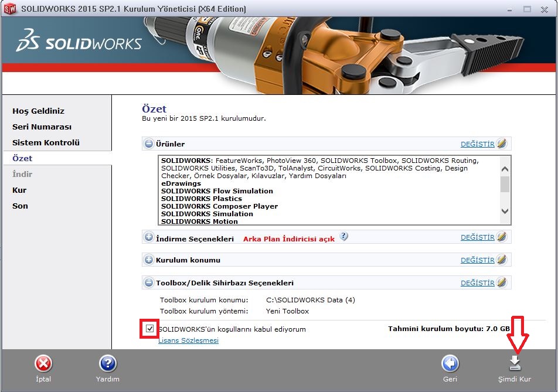Click eDrawings in product list

(181, 183)
